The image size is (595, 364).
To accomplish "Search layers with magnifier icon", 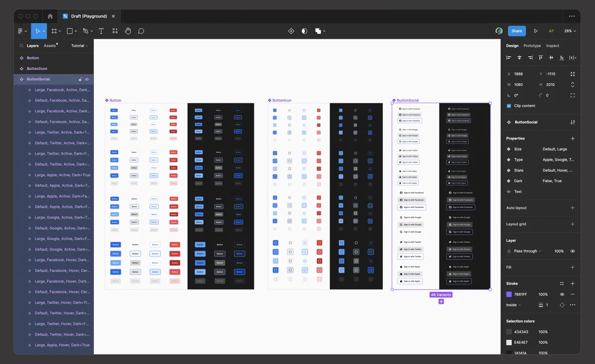I will 21,46.
